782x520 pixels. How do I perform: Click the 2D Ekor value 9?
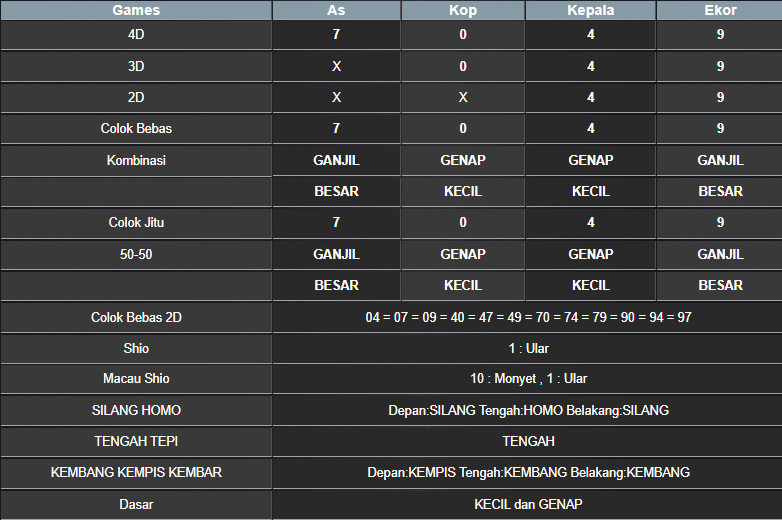720,97
